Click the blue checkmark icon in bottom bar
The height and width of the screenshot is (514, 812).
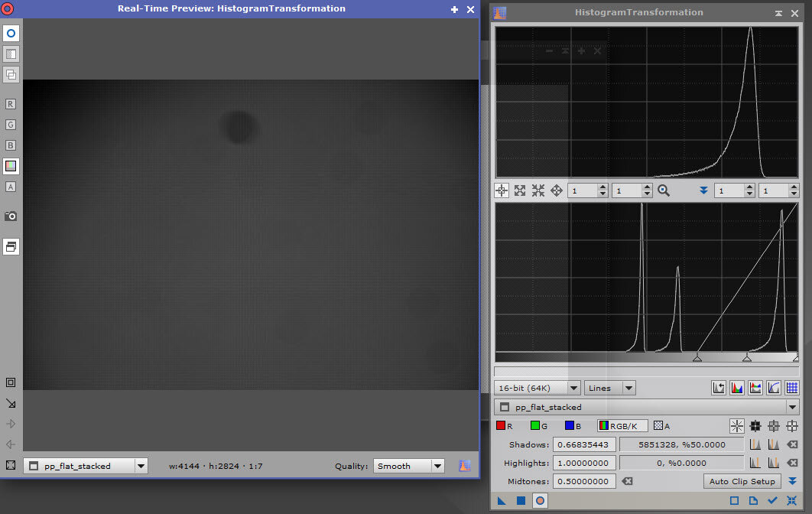(x=772, y=501)
